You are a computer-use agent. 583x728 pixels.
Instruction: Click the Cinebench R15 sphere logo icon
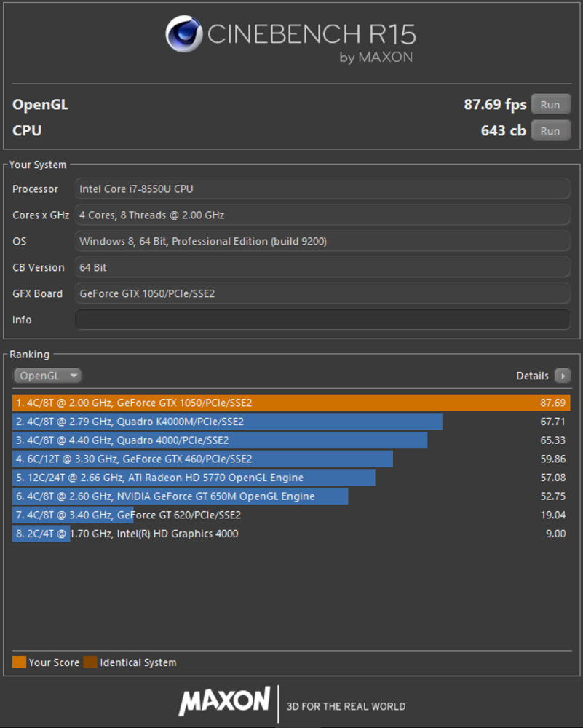(184, 34)
